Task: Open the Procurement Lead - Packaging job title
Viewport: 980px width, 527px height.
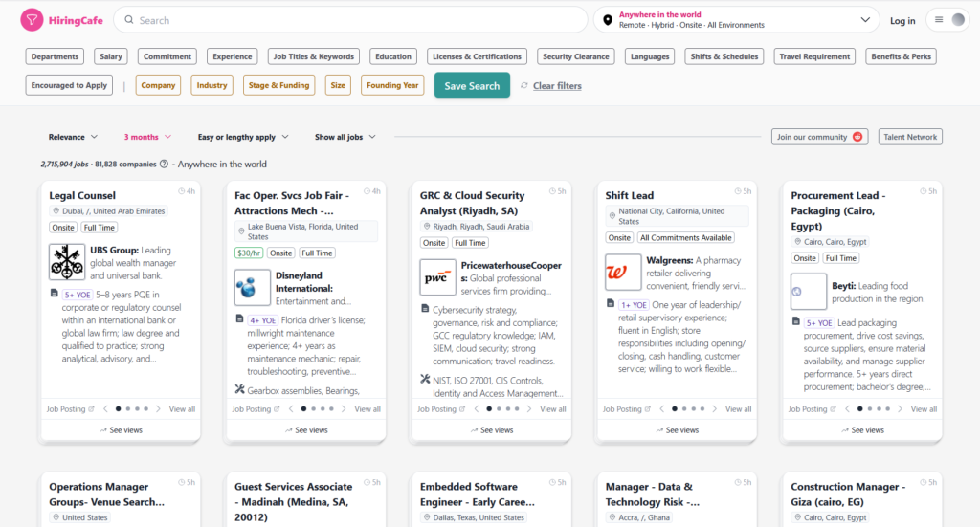Action: point(838,210)
